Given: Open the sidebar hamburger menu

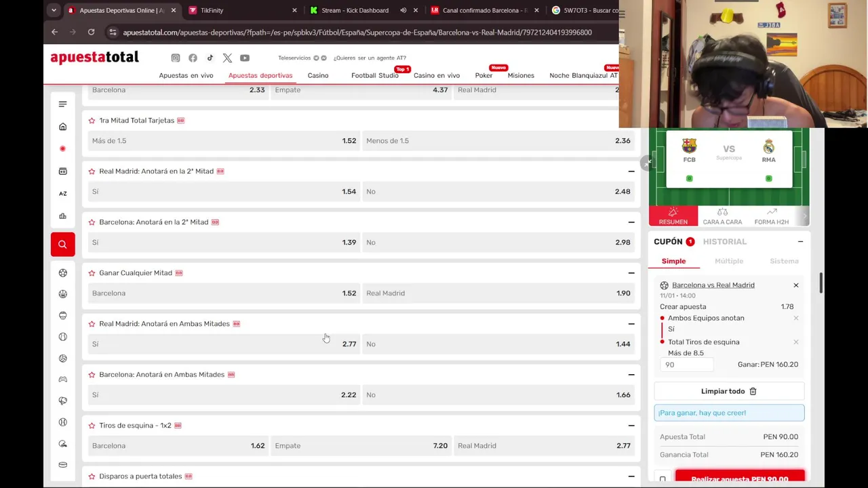Looking at the screenshot, I should 62,104.
